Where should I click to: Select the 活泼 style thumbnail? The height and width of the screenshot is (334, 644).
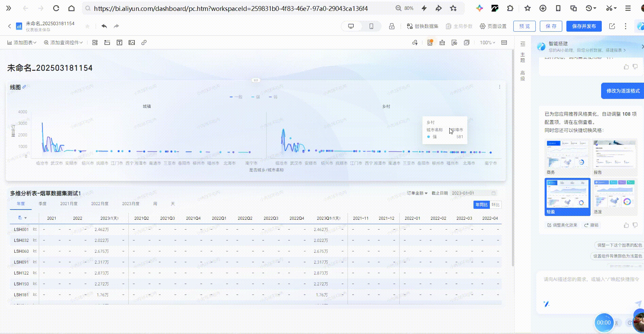point(614,197)
